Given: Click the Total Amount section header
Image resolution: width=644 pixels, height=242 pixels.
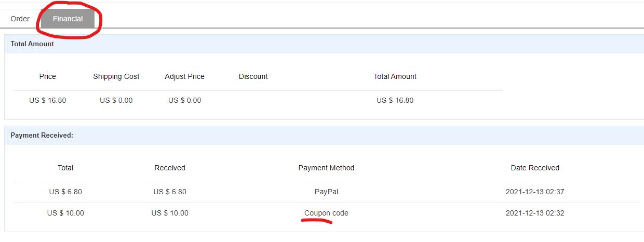Looking at the screenshot, I should point(32,44).
